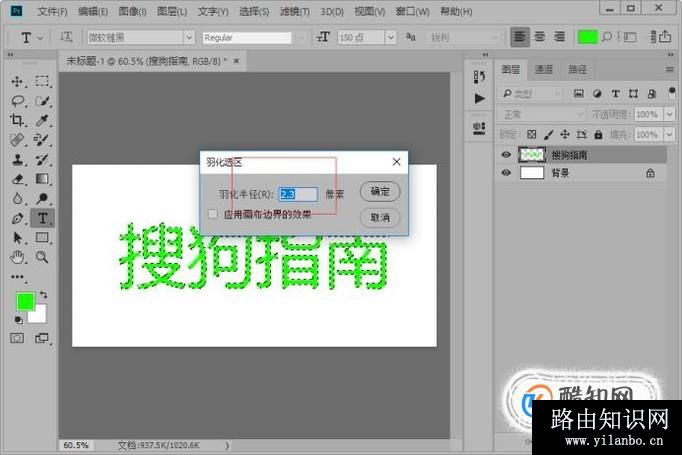The height and width of the screenshot is (455, 682).
Task: Filter layers by adjustment layers
Action: (597, 94)
